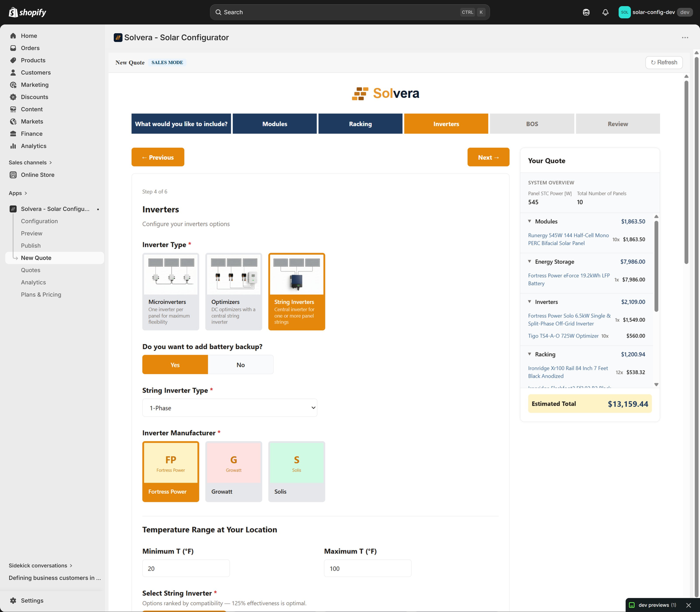700x612 pixels.
Task: Select Solis as inverter manufacturer
Action: 297,472
